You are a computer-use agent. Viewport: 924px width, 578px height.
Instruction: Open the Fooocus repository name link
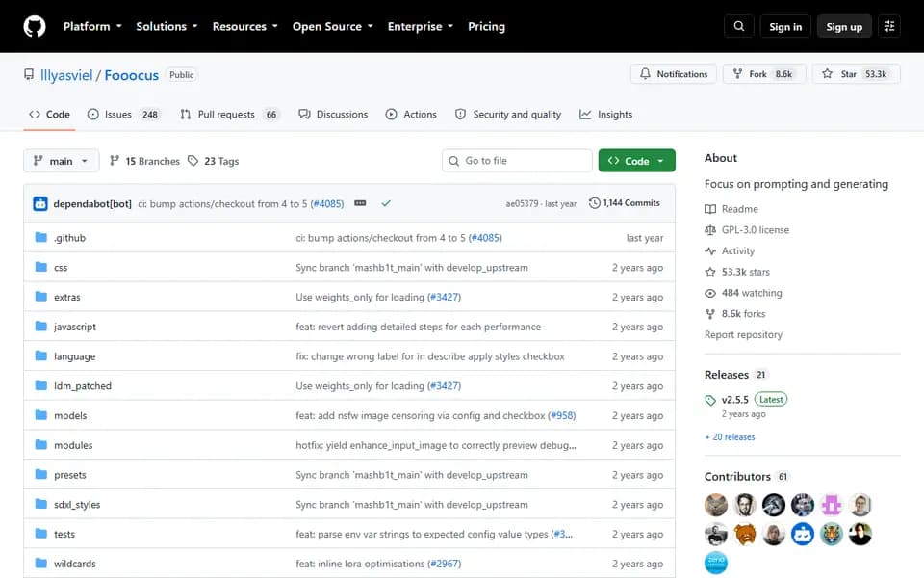132,75
